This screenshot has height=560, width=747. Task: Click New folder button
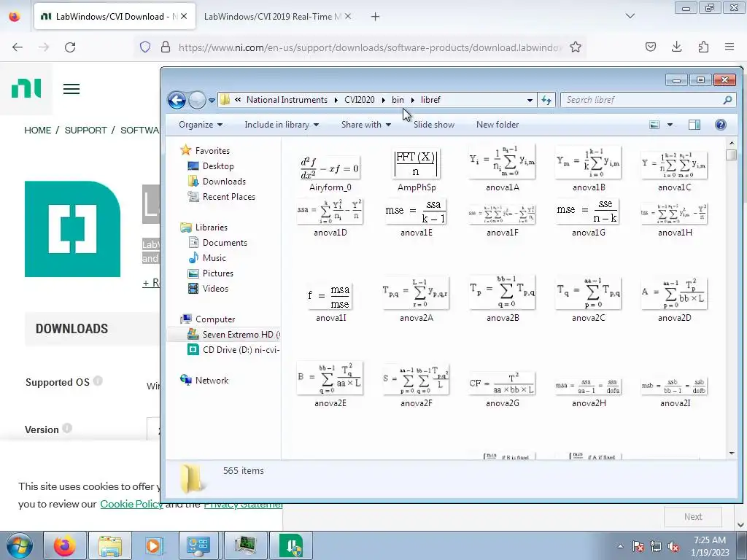(498, 125)
